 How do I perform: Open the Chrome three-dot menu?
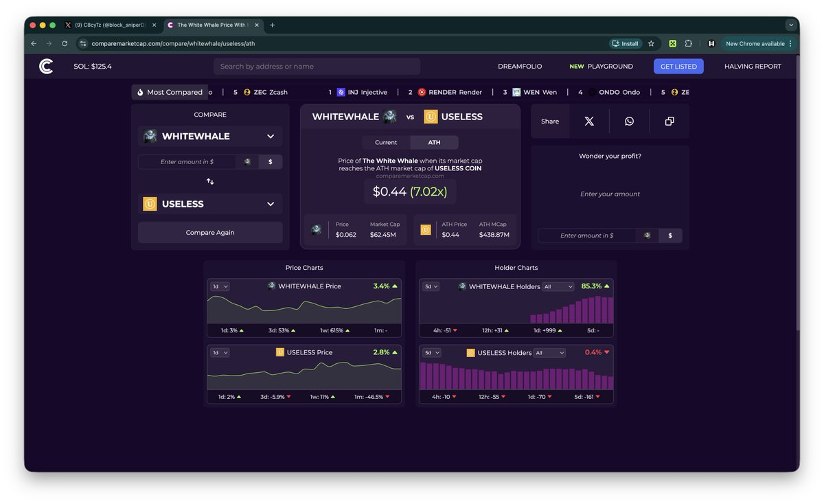point(790,43)
